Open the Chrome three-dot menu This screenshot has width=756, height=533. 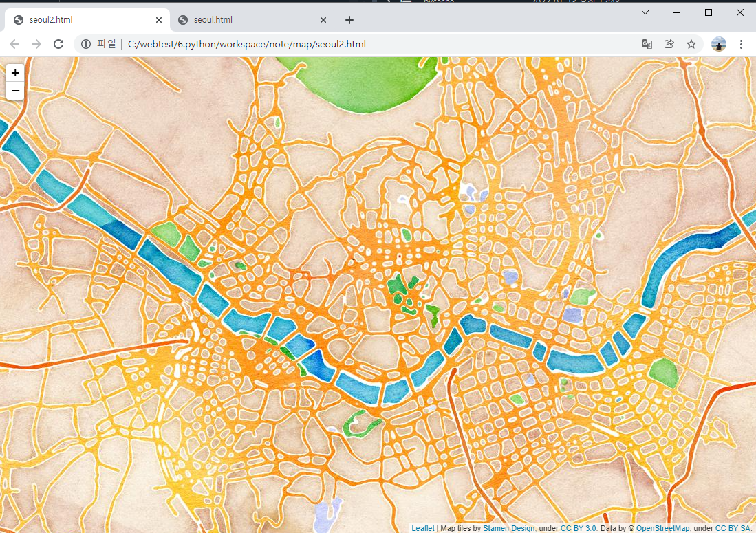pyautogui.click(x=741, y=44)
